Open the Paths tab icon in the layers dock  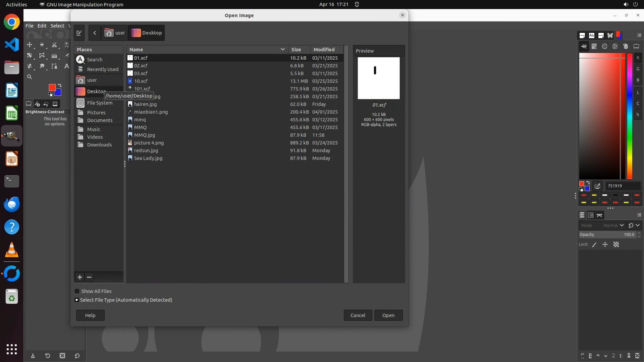(x=599, y=215)
